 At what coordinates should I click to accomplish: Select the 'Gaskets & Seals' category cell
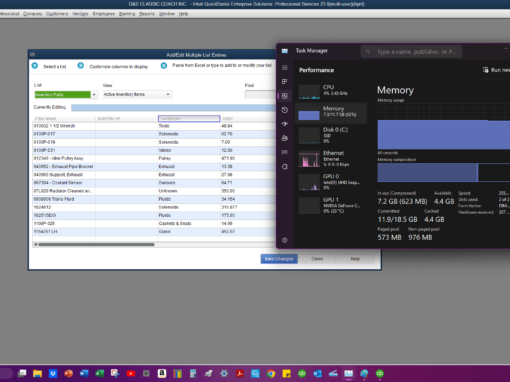(x=189, y=223)
